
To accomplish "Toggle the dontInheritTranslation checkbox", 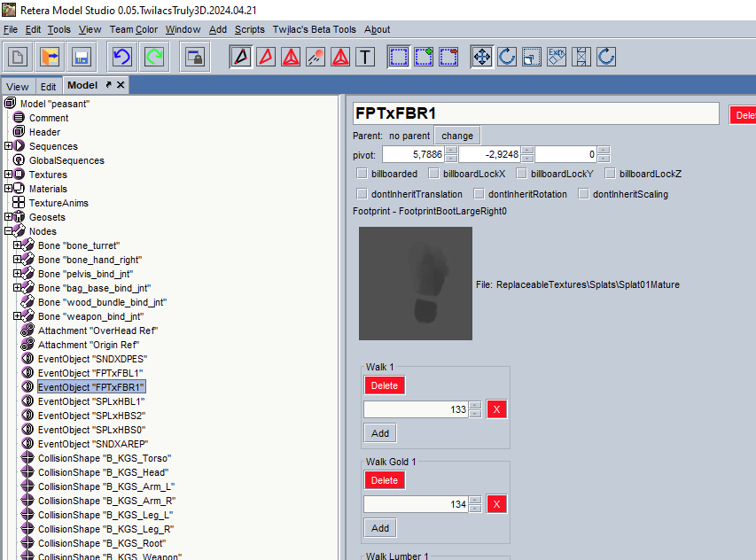I will tap(362, 194).
